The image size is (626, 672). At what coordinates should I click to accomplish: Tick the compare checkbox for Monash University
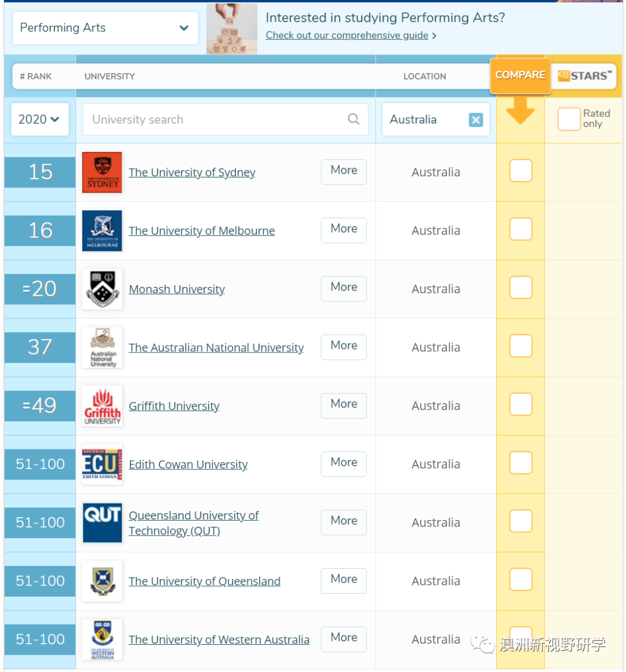pos(521,287)
